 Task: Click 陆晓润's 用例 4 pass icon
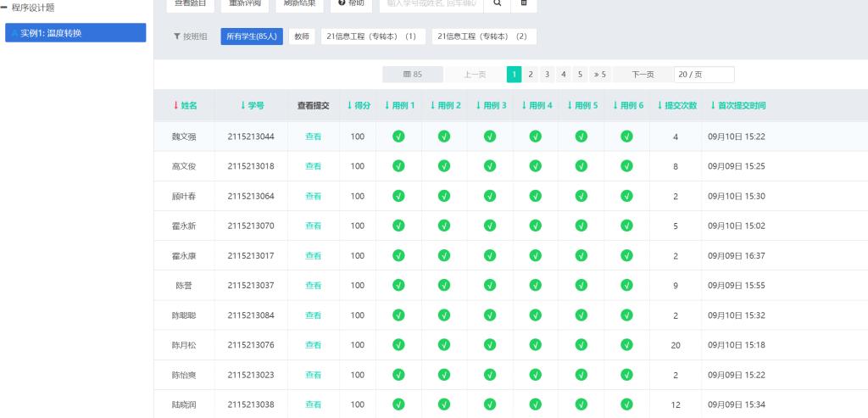tap(536, 404)
